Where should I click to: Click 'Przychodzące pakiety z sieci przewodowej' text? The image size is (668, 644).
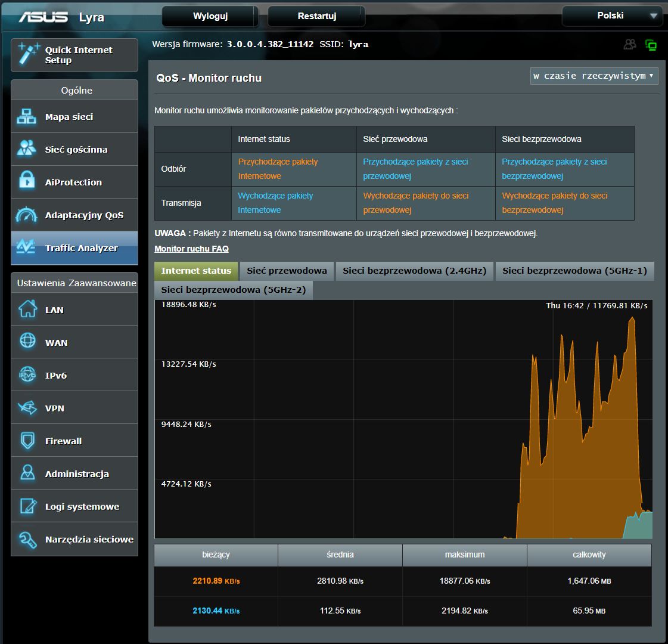tap(415, 169)
